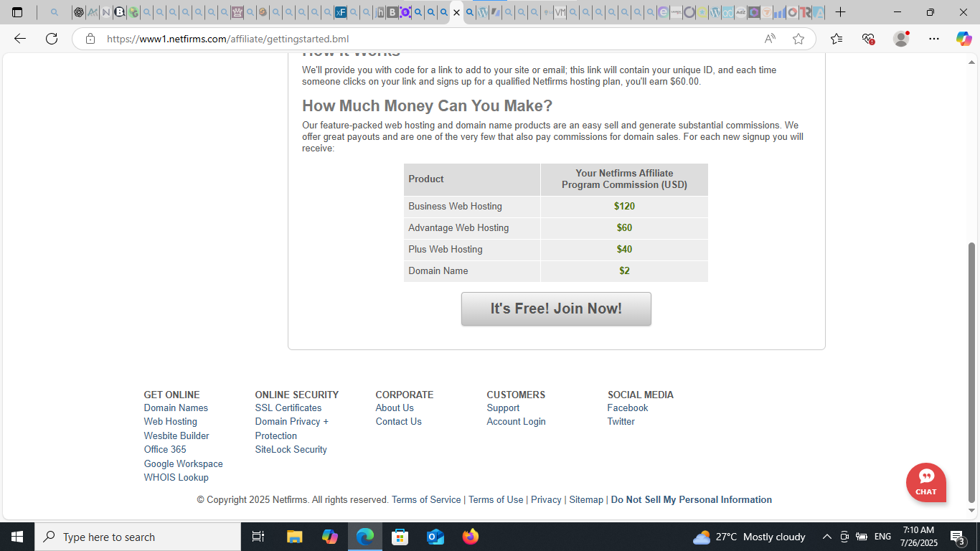Screen dimensions: 980x551
Task: Open Domain Privacy + Protection link
Action: point(292,428)
